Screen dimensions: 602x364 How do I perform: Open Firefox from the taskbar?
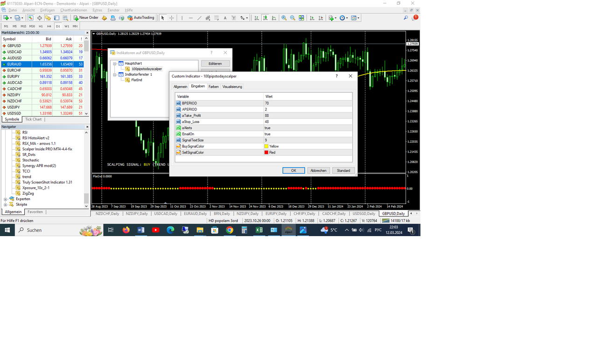(x=126, y=230)
